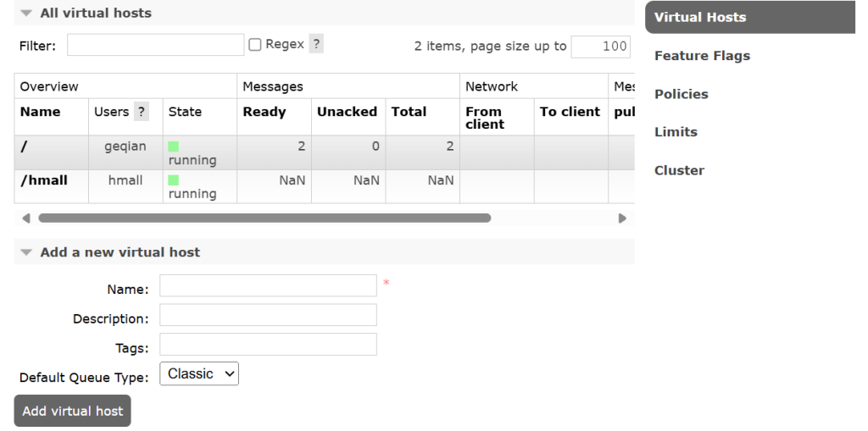Focus the Filter text field

pos(155,45)
